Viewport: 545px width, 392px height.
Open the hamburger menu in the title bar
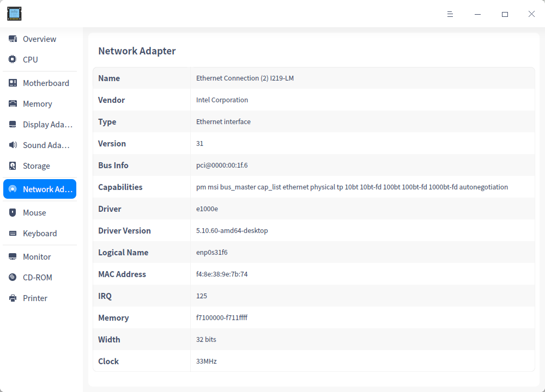(450, 14)
